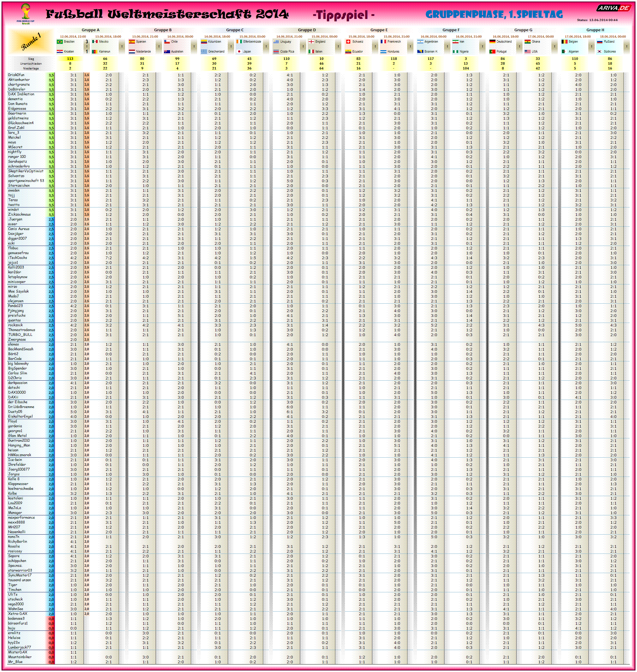Click the Deutschland flag icon

tap(492, 42)
